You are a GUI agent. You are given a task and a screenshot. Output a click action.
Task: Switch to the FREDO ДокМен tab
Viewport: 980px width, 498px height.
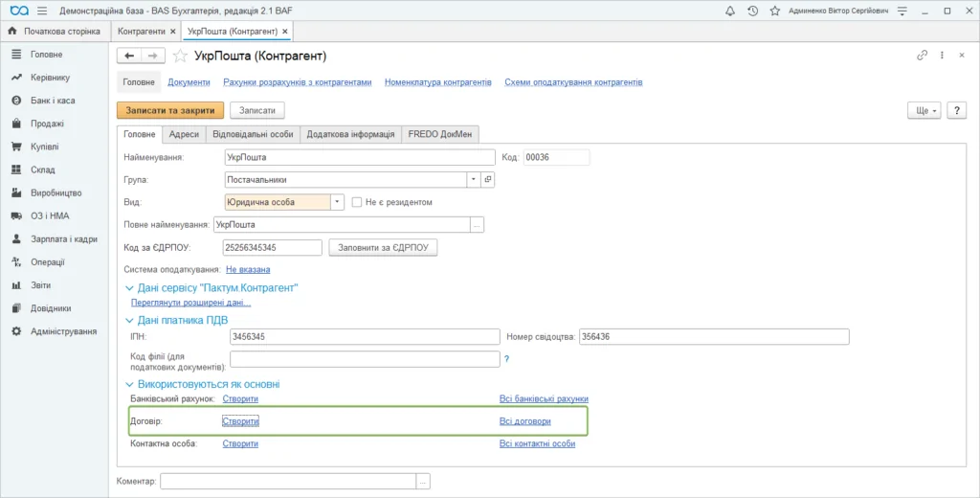pyautogui.click(x=440, y=134)
